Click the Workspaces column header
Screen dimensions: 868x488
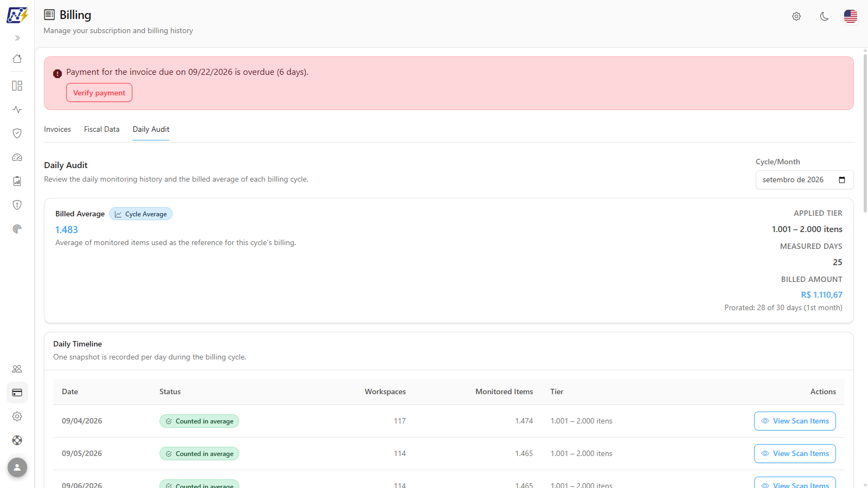[385, 391]
